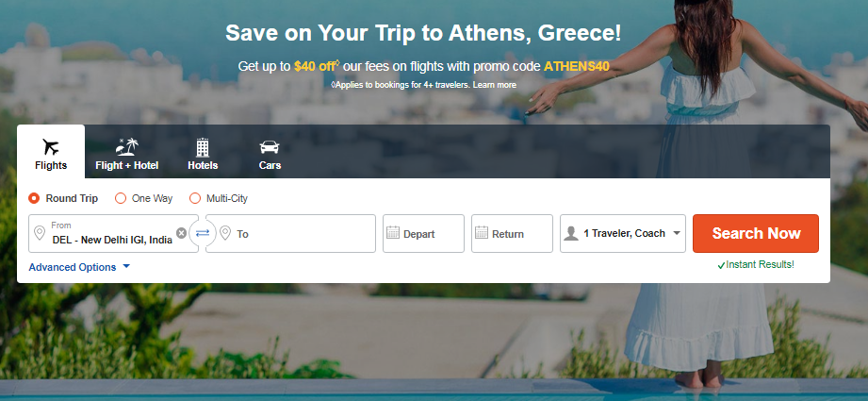
Task: Clear the From field with X icon
Action: 181,233
